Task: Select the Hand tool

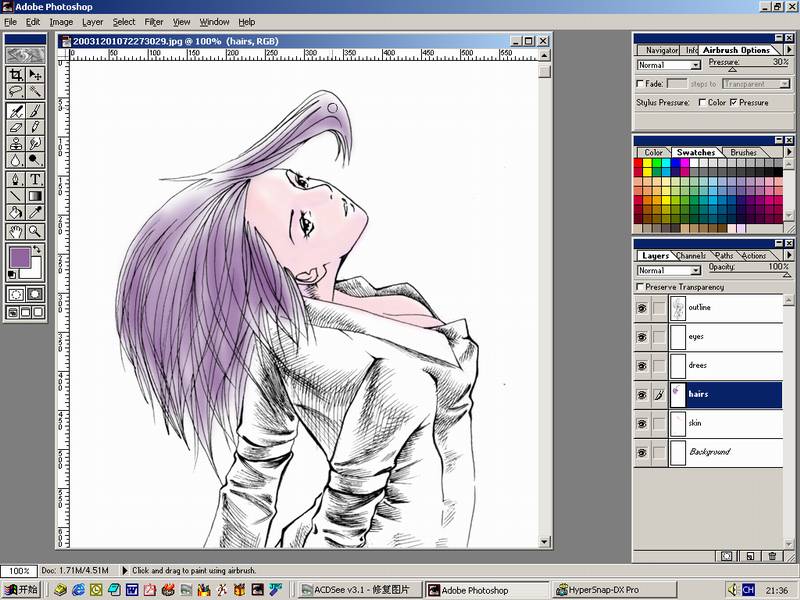Action: pyautogui.click(x=16, y=232)
